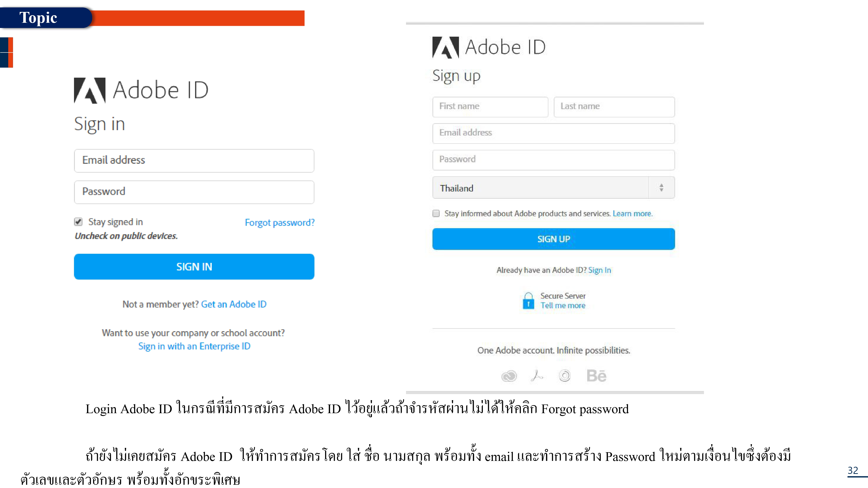
Task: Open the Tell me more link
Action: (x=563, y=305)
